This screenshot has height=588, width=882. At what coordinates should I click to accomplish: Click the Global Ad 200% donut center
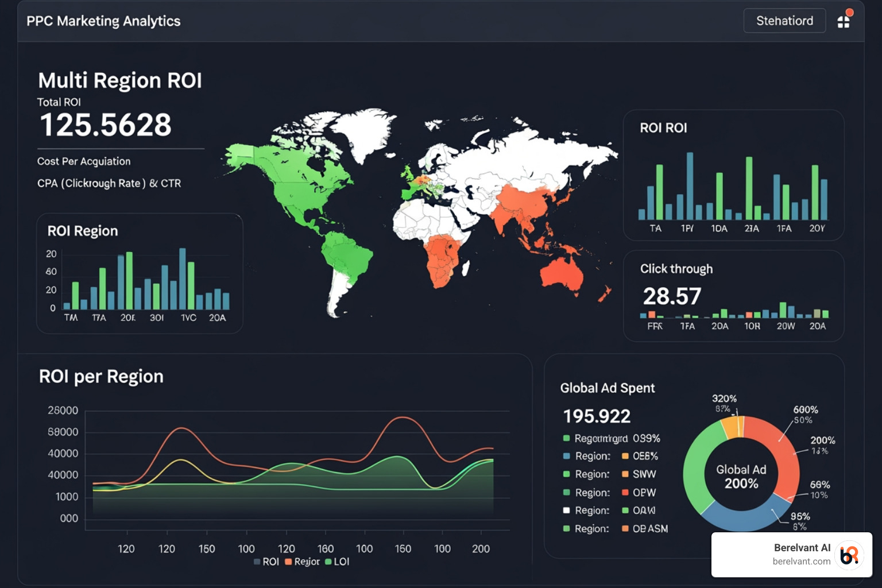[x=741, y=476]
